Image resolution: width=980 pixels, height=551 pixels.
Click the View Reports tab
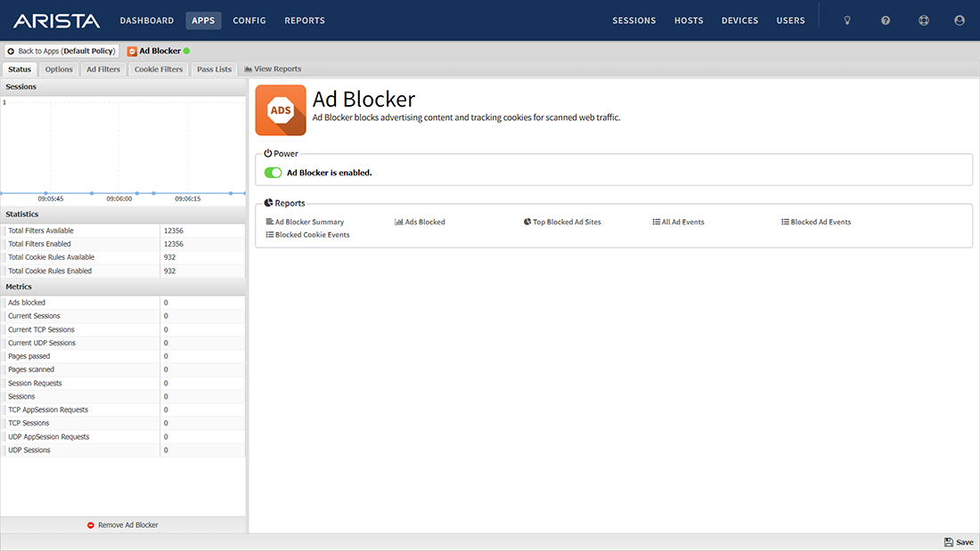(273, 69)
